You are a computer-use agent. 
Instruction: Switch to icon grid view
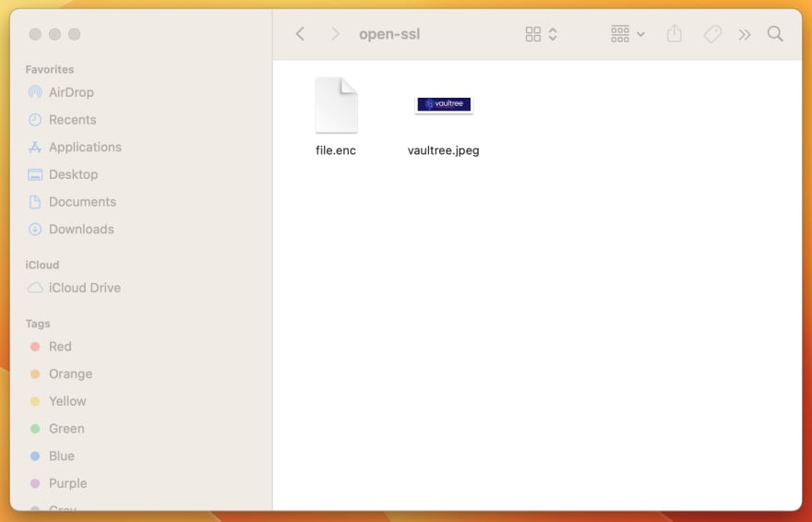[x=533, y=34]
